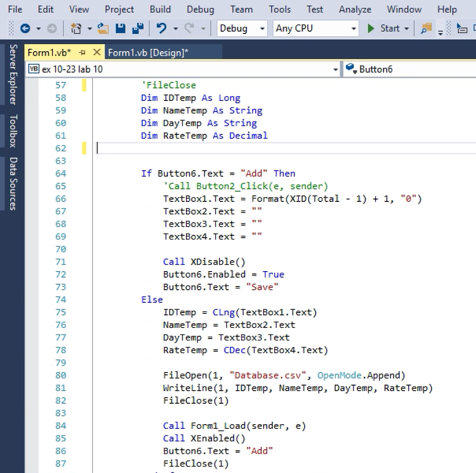Save the current file with the floppy disk icon
Screen dimensions: 476x473
coord(120,29)
